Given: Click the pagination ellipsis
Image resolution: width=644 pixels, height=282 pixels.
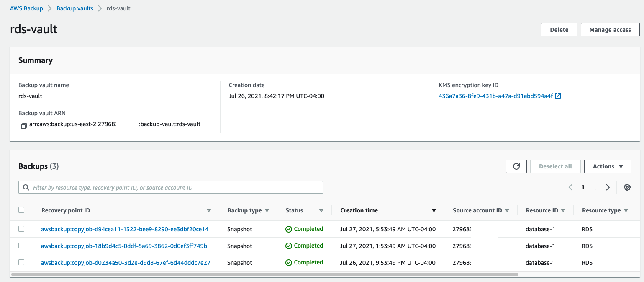Looking at the screenshot, I should [595, 188].
